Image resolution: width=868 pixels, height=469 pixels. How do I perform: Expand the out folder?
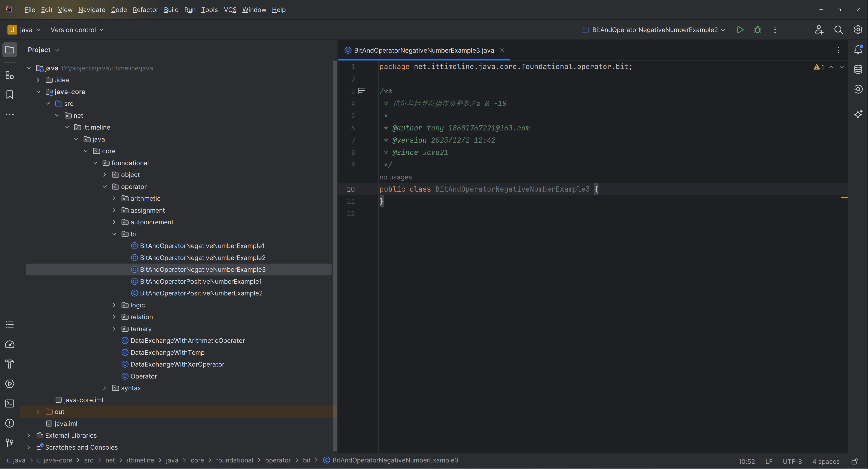[38, 412]
